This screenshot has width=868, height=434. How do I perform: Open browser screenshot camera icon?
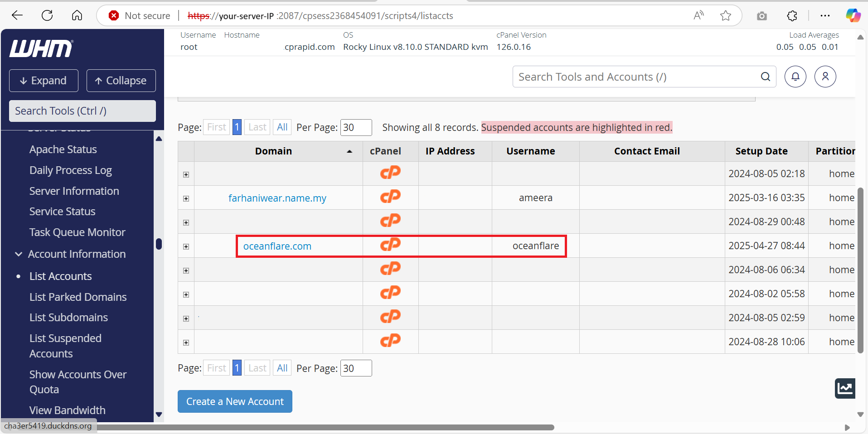(x=762, y=16)
